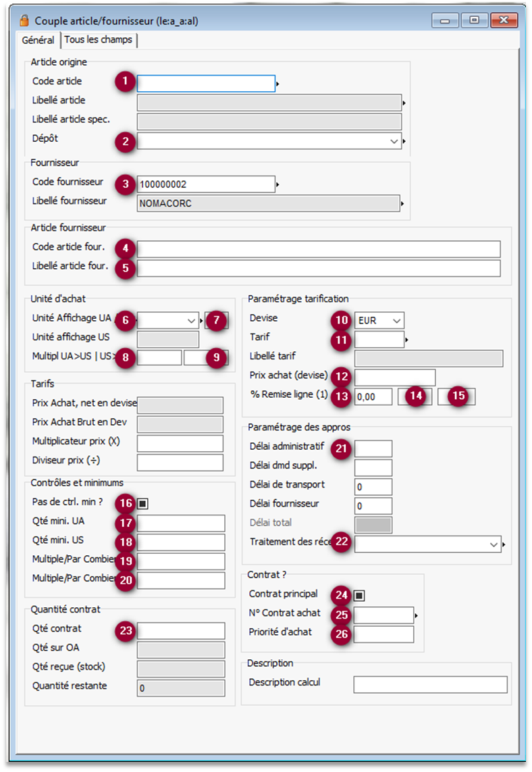This screenshot has width=532, height=772.
Task: Click the lookup arrow next to Tarif field
Action: click(x=407, y=339)
